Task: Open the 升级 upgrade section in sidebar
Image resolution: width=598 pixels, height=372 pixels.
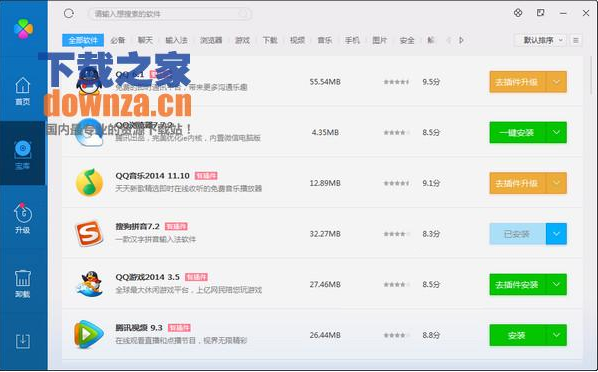Action: (x=23, y=218)
